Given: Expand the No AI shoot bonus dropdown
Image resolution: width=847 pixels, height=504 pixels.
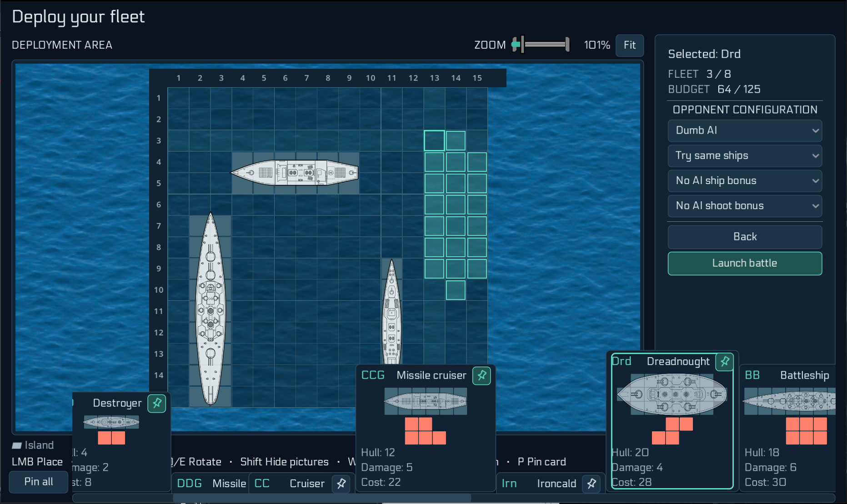Looking at the screenshot, I should [x=745, y=205].
